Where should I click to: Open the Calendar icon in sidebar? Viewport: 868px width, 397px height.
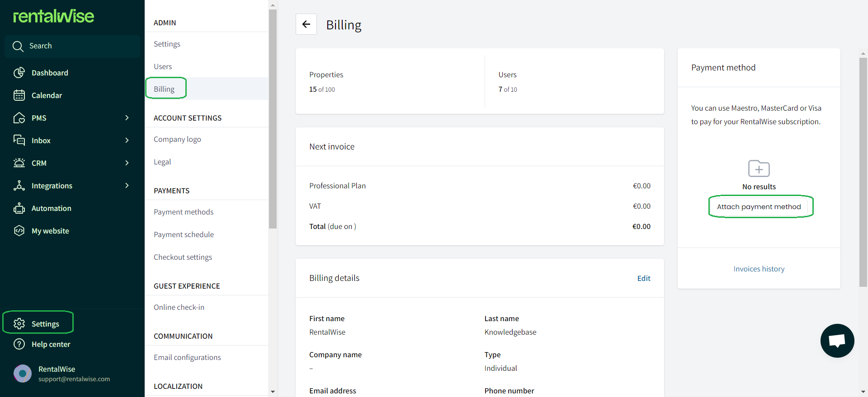coord(19,95)
